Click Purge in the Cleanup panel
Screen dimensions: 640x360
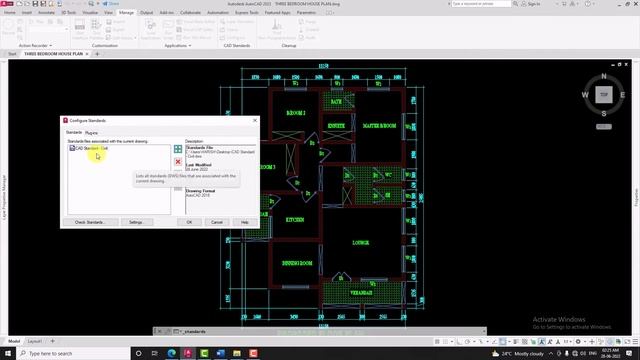pyautogui.click(x=308, y=22)
